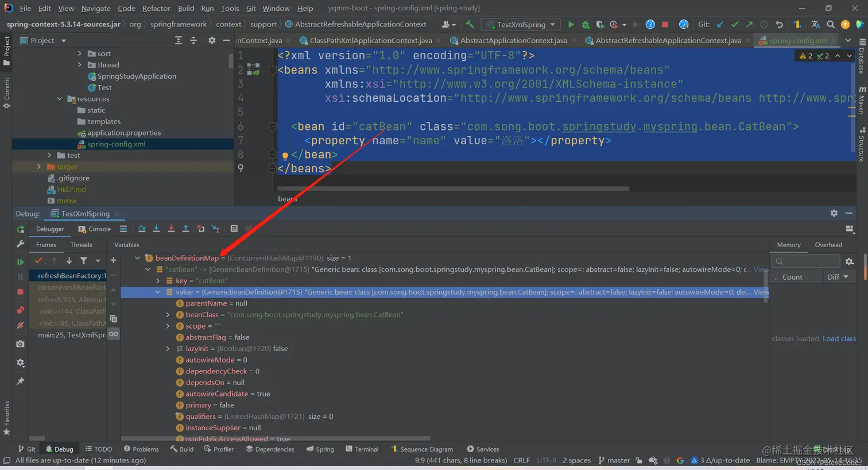Open the Navigate menu
Image resolution: width=868 pixels, height=470 pixels.
coord(96,8)
